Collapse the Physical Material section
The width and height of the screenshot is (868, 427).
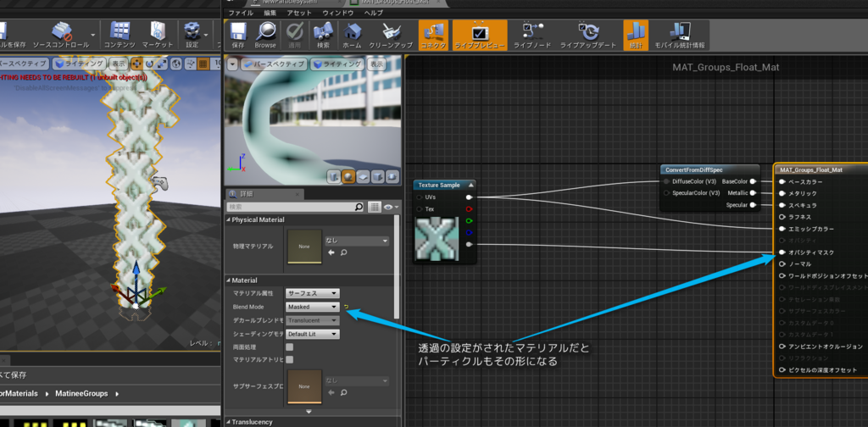click(229, 219)
